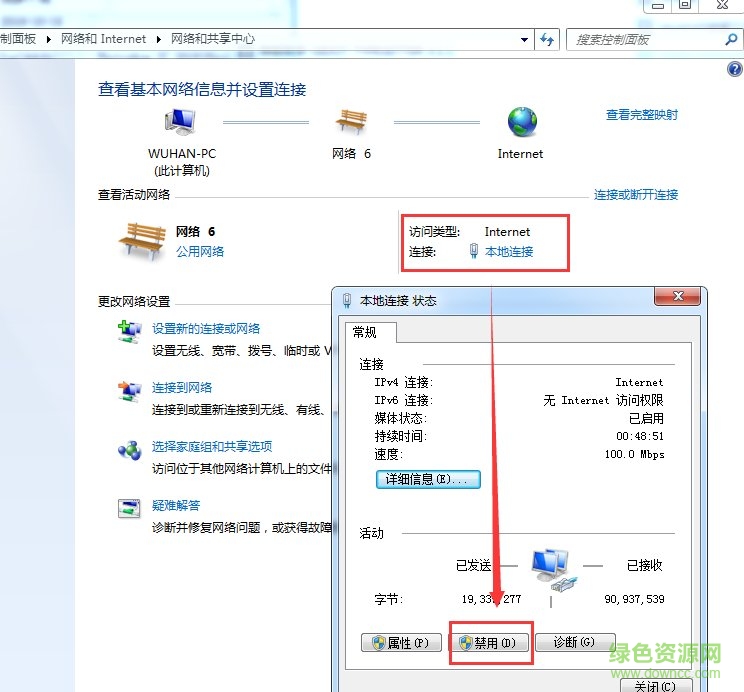Click the 属性(P) button
Screen dimensions: 744x692
401,643
